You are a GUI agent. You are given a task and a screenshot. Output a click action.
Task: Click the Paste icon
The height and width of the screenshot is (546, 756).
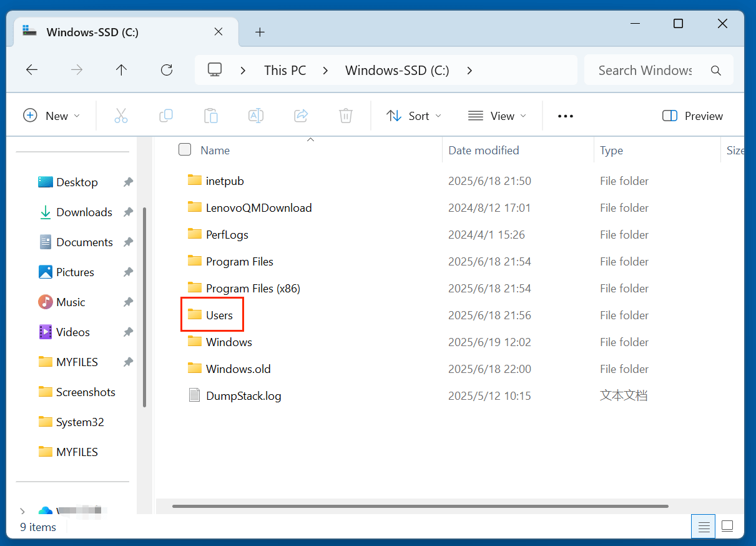pos(210,116)
